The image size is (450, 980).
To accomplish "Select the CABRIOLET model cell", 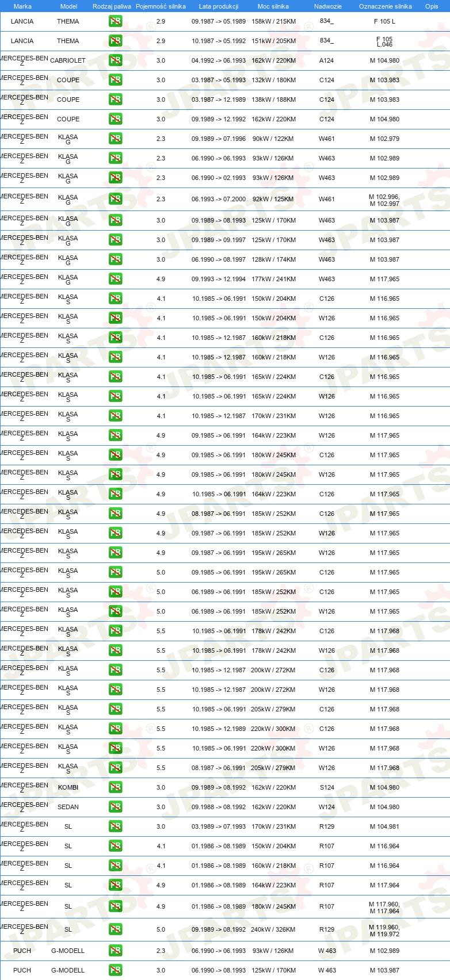I will (x=68, y=60).
